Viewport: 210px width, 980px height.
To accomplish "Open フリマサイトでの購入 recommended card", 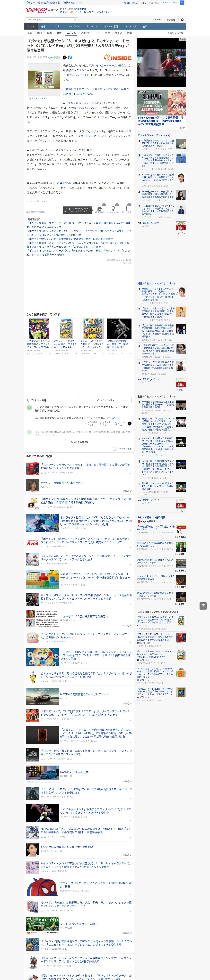I will tap(66, 337).
